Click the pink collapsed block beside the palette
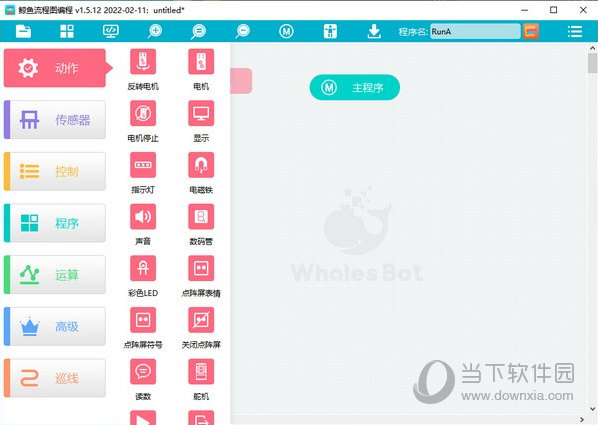 coord(241,81)
